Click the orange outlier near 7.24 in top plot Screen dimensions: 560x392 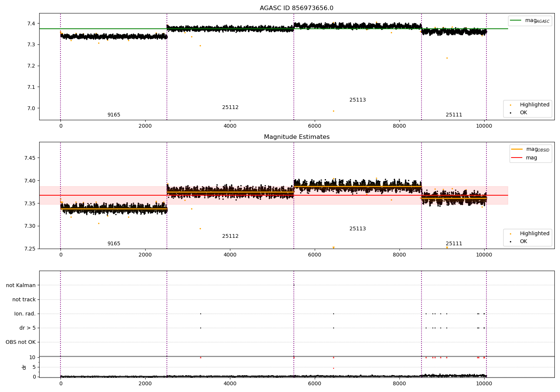(x=447, y=58)
